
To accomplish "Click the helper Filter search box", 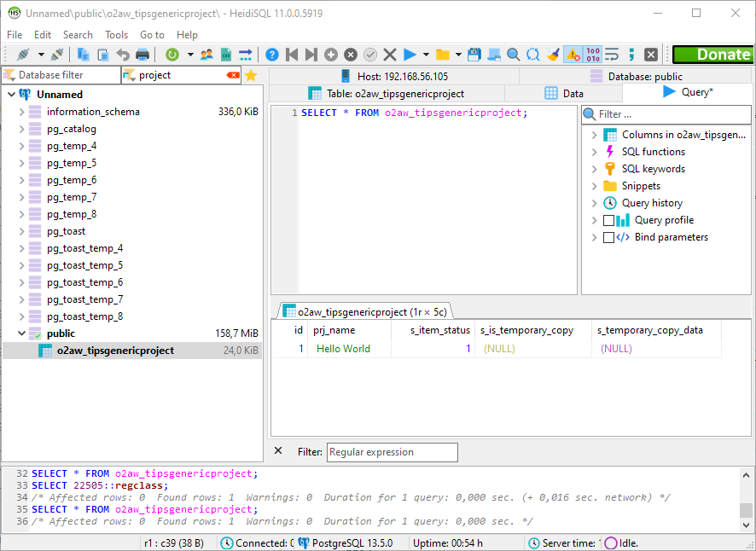I will pyautogui.click(x=666, y=114).
